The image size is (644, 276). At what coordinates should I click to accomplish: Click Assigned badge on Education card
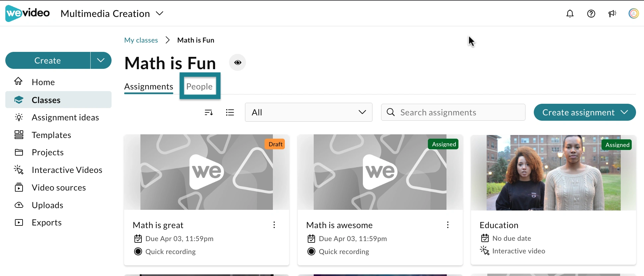tap(617, 145)
